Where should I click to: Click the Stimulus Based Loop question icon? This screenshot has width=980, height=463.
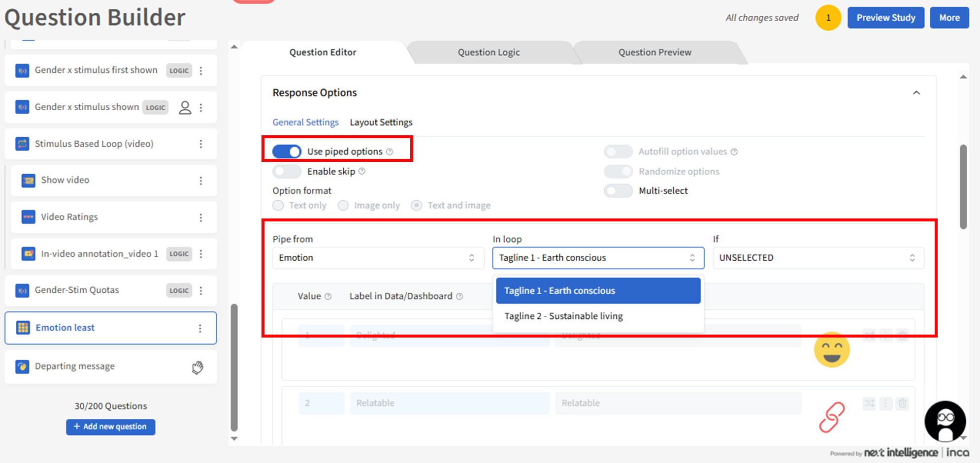[22, 144]
